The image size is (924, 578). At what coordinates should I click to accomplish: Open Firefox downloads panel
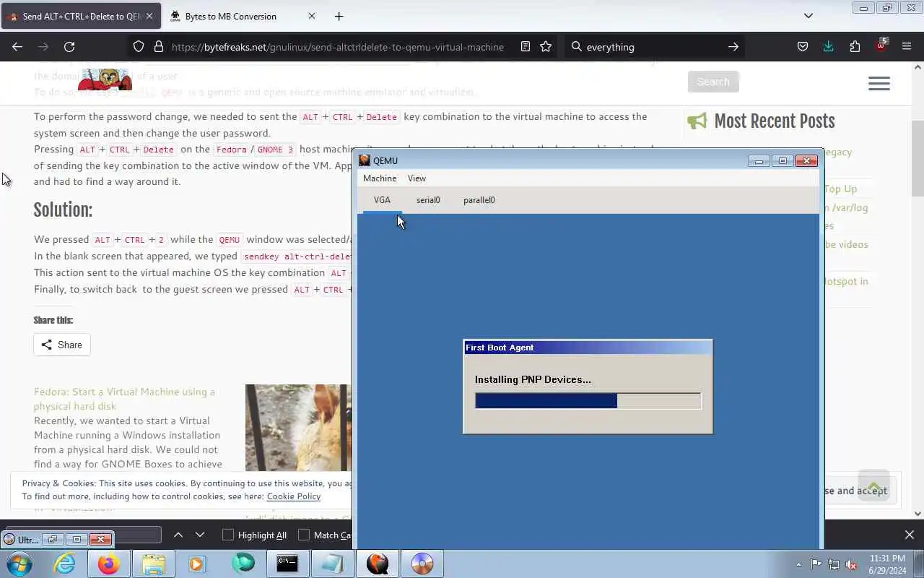(x=828, y=46)
